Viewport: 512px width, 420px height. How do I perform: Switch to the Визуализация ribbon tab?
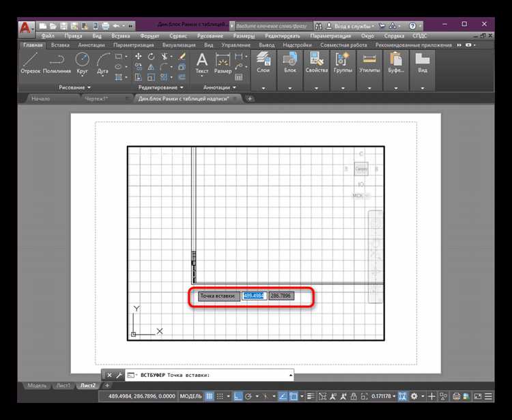click(x=179, y=45)
